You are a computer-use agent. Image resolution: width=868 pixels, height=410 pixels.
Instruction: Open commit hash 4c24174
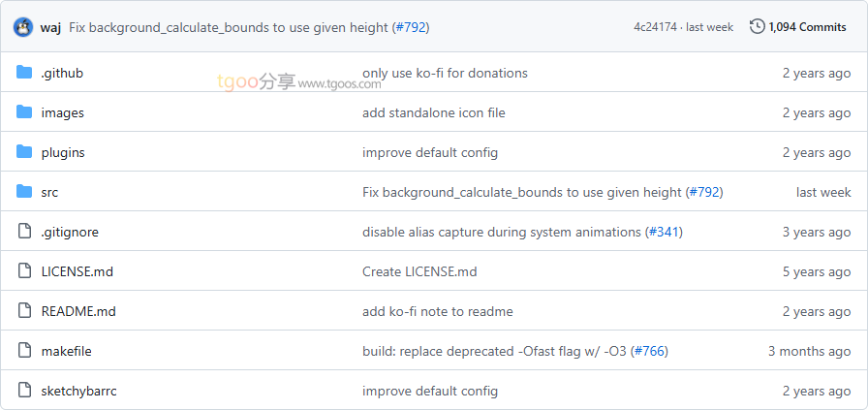tap(656, 27)
